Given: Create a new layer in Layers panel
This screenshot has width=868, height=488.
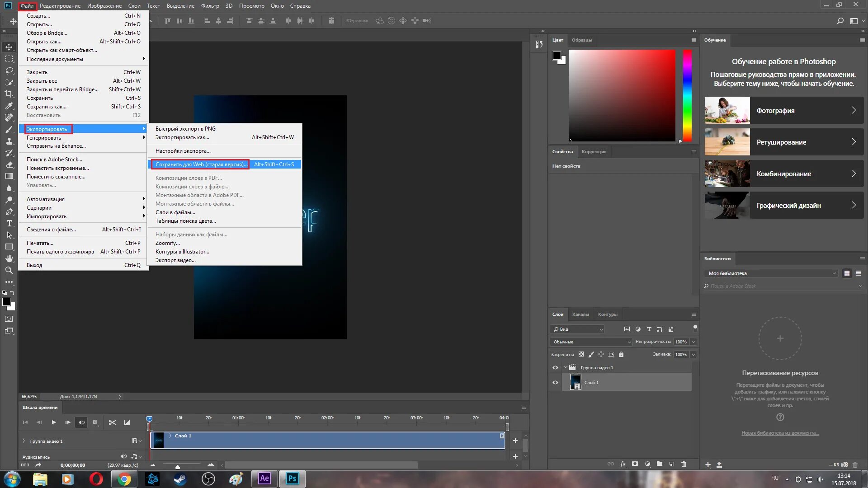Looking at the screenshot, I should coord(672,464).
